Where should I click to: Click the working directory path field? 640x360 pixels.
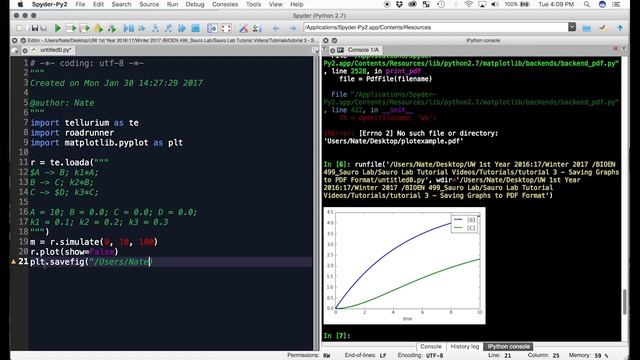(x=436, y=27)
